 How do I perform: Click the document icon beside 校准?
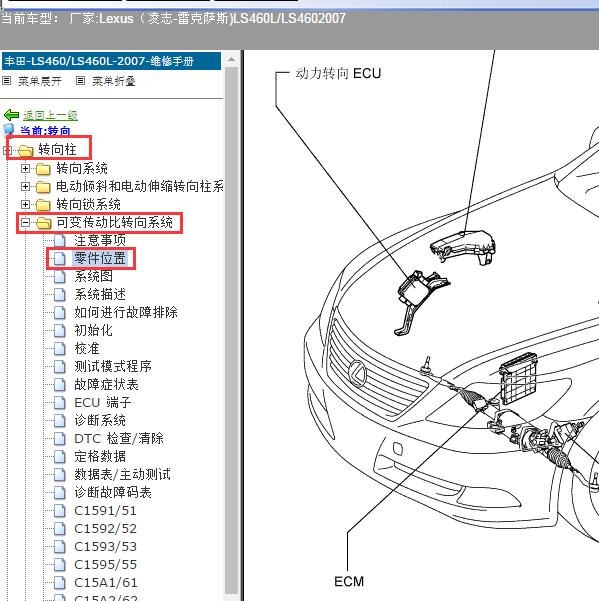(x=59, y=348)
